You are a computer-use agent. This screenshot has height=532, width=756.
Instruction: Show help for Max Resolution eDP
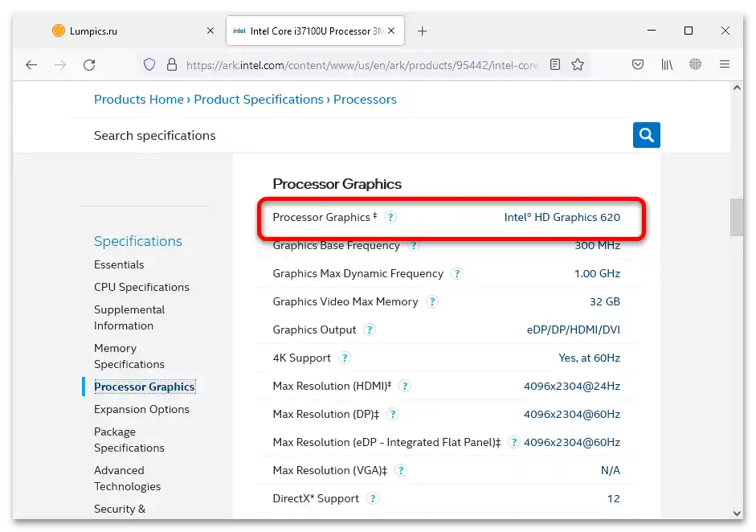point(514,442)
